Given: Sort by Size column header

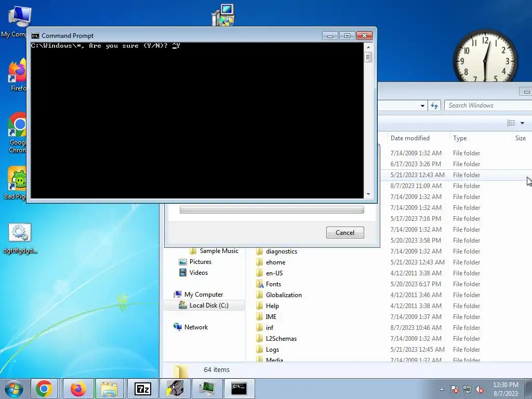Looking at the screenshot, I should pyautogui.click(x=521, y=138).
